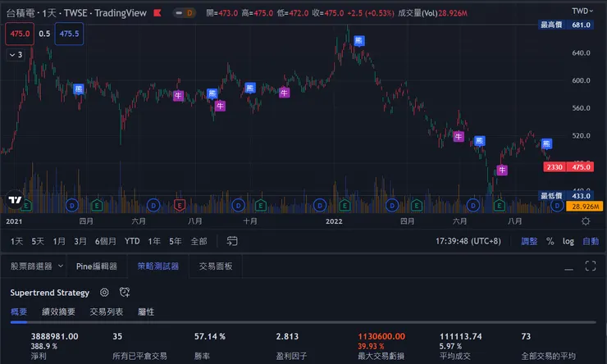Click the TradingView logo on the chart
The image size is (607, 364).
[15, 199]
